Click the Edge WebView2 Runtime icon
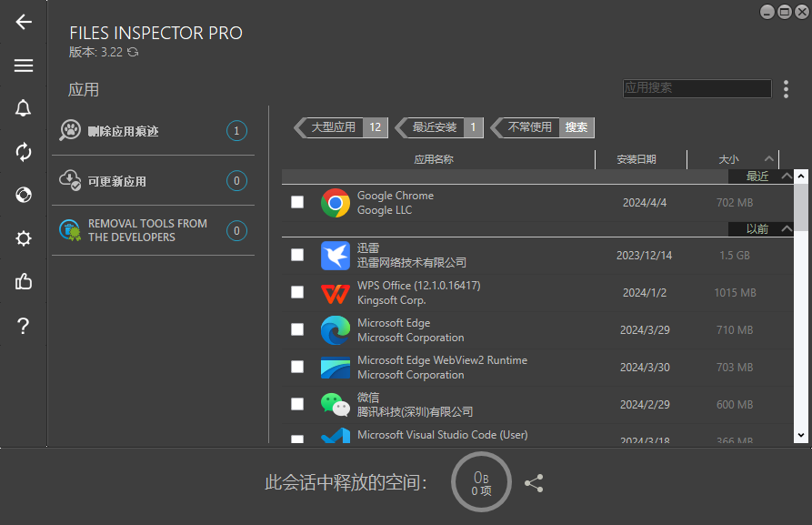812x525 pixels. [335, 368]
